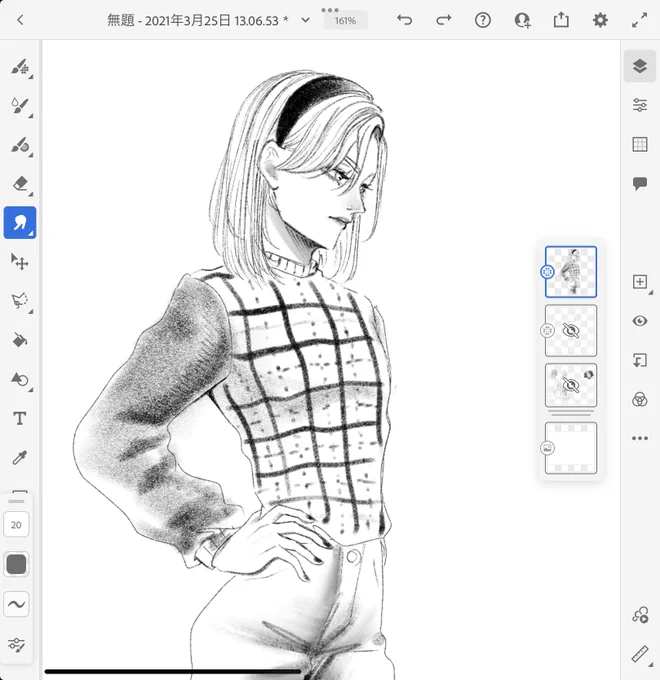Open brush size value 20
The image size is (660, 680).
click(16, 525)
